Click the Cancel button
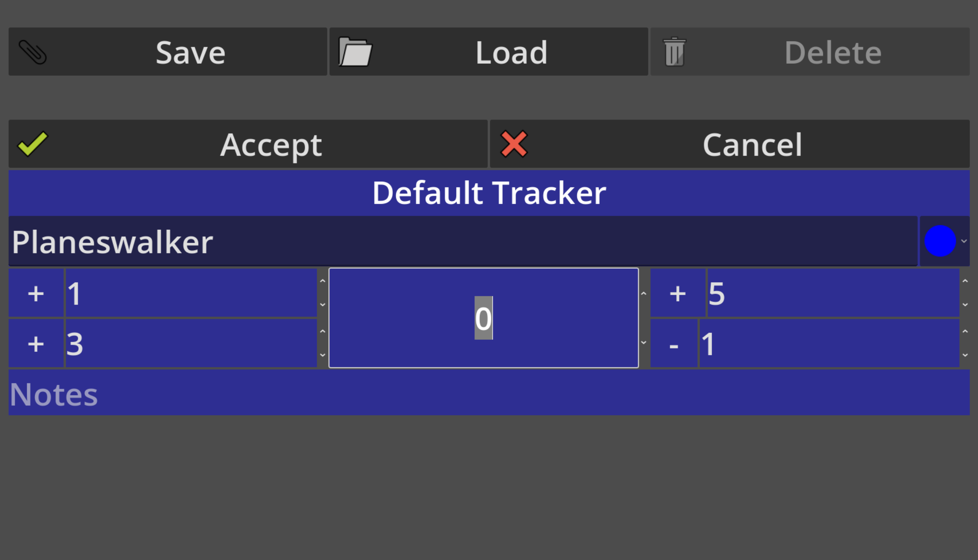This screenshot has width=978, height=560. pos(729,144)
